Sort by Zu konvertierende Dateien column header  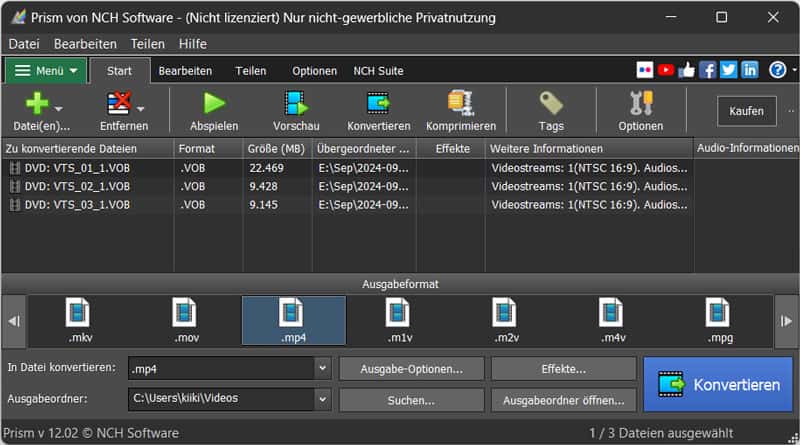[x=88, y=149]
